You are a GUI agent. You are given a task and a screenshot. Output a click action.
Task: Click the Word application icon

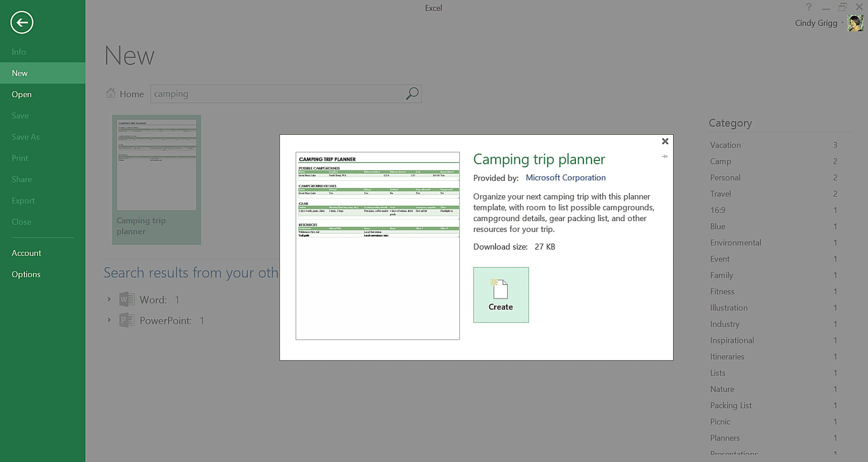[127, 299]
